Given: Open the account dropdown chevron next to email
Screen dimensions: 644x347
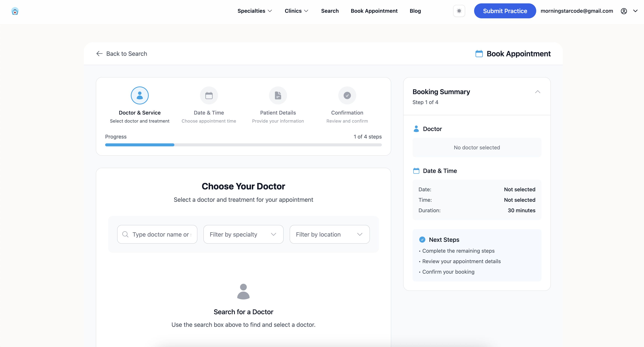Looking at the screenshot, I should tap(635, 11).
